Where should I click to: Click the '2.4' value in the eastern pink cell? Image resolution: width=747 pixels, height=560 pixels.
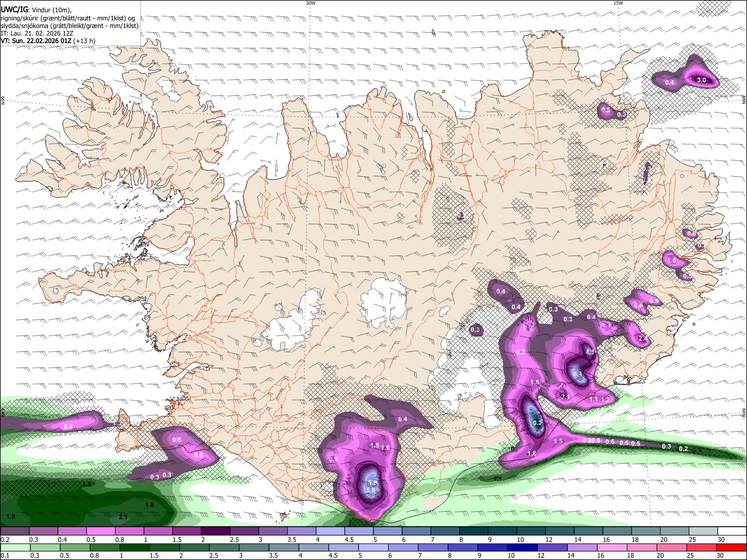643,338
